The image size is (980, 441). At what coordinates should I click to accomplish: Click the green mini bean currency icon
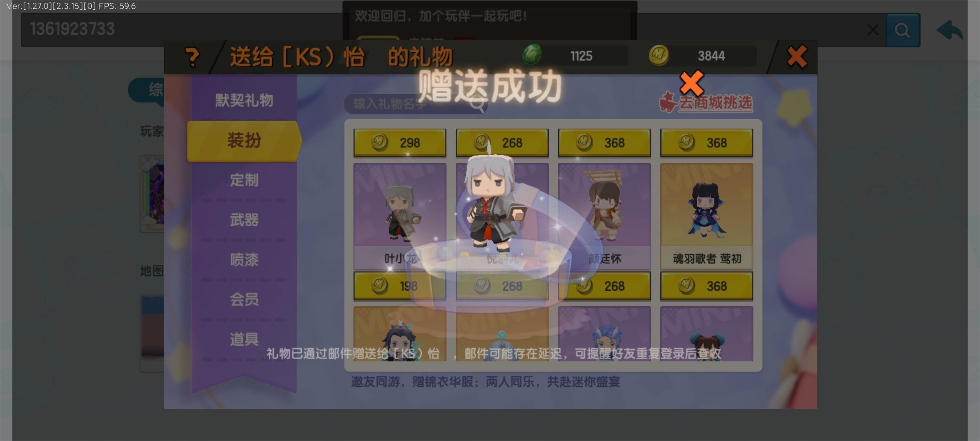(532, 55)
